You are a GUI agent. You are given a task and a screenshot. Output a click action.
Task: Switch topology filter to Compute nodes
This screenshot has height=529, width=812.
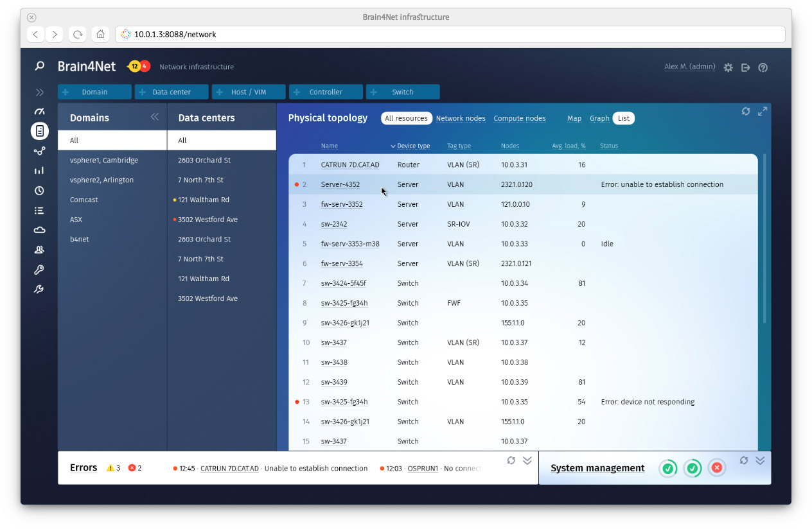(x=519, y=118)
